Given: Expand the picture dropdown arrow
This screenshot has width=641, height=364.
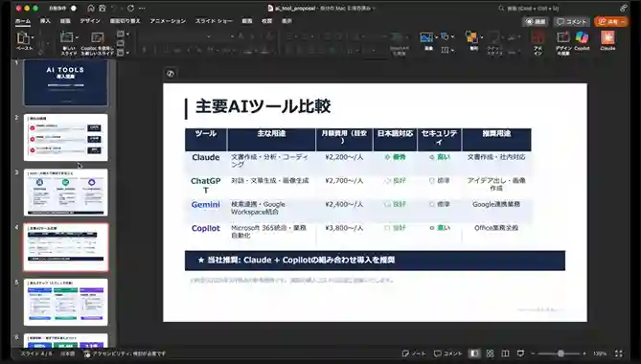Looking at the screenshot, I should pos(437,37).
